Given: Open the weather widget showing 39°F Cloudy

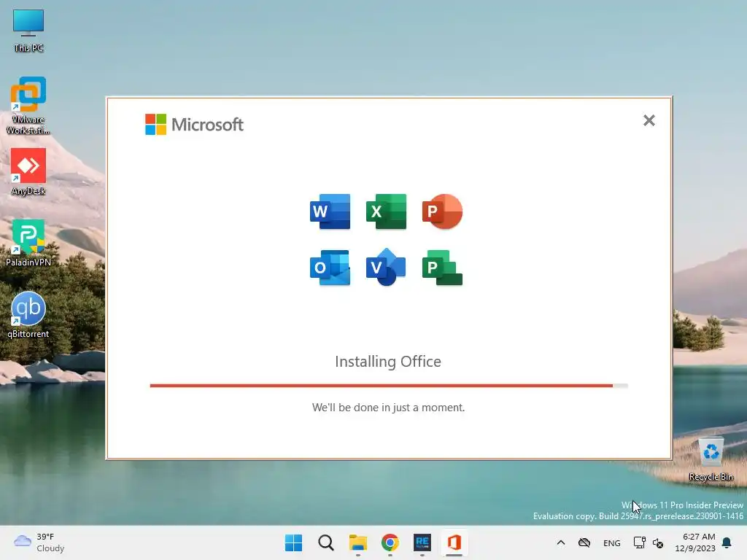Looking at the screenshot, I should pos(39,542).
